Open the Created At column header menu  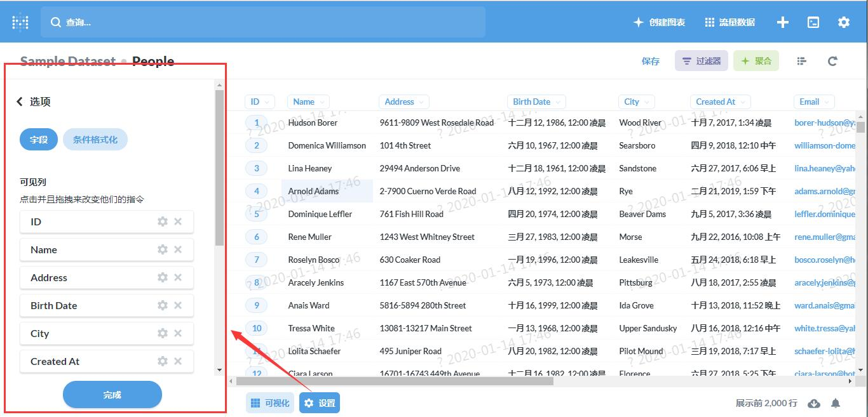pos(721,102)
